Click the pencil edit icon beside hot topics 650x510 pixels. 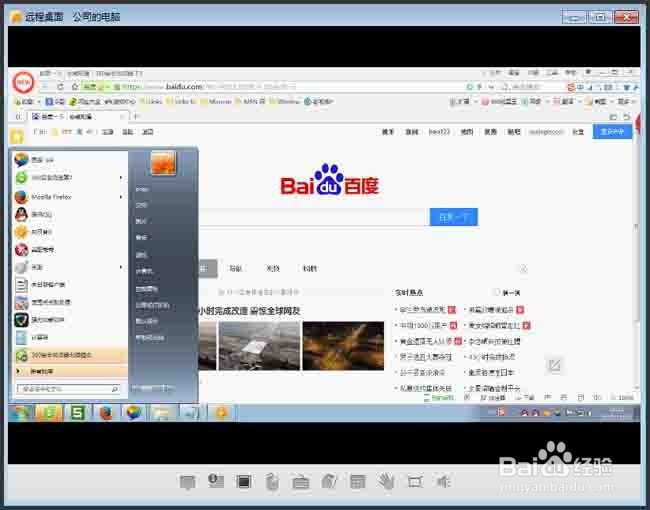(554, 365)
